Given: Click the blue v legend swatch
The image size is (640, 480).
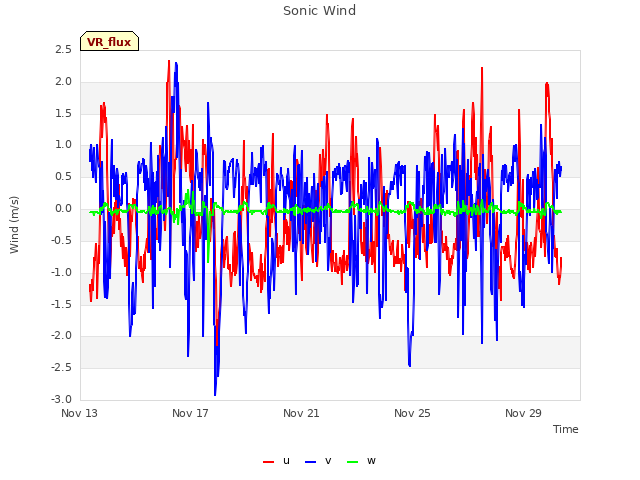Looking at the screenshot, I should 310,462.
